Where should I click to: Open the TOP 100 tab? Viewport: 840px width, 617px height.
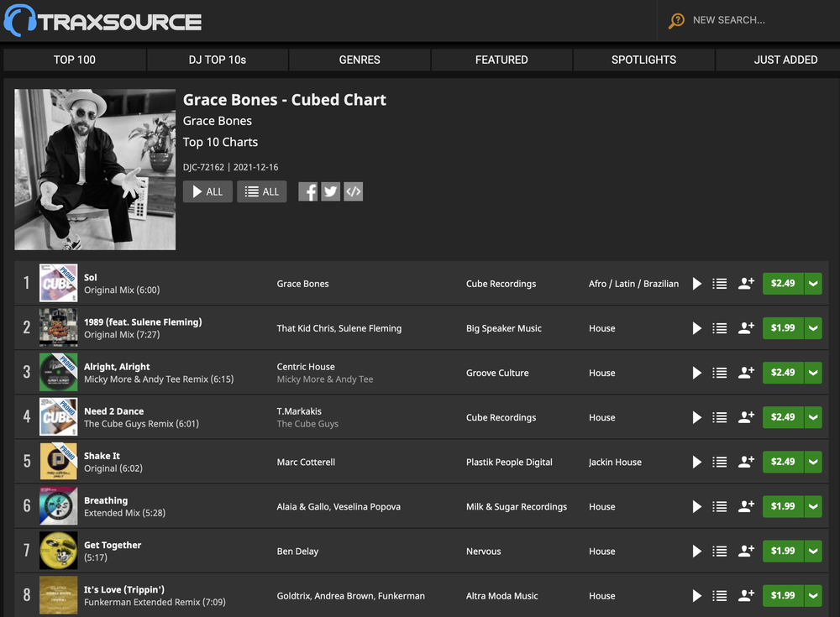coord(75,60)
